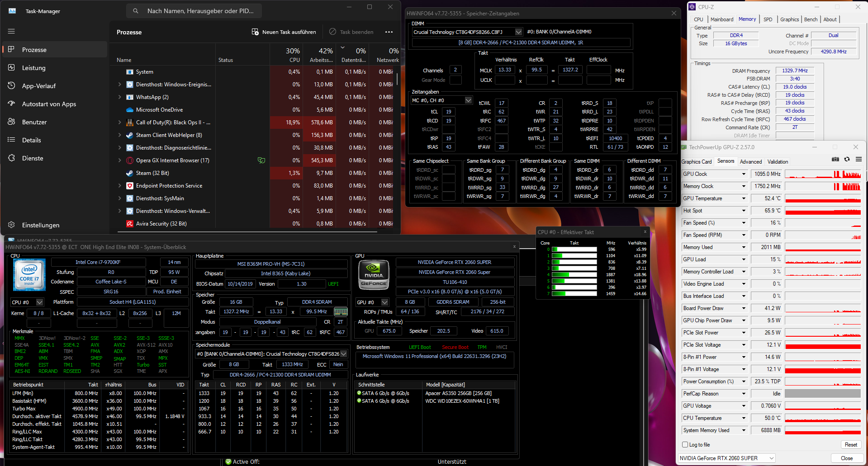Click the MSI B365M PRO-VH mainboard field

click(271, 264)
